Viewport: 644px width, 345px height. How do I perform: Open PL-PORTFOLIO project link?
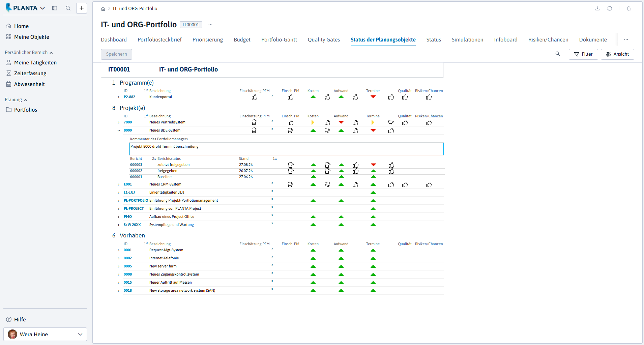[x=136, y=201]
